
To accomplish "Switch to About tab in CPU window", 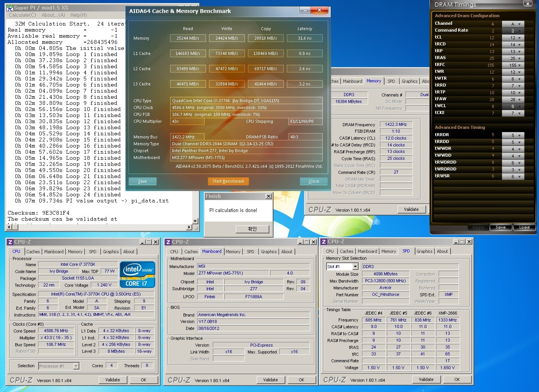I will tap(129, 252).
